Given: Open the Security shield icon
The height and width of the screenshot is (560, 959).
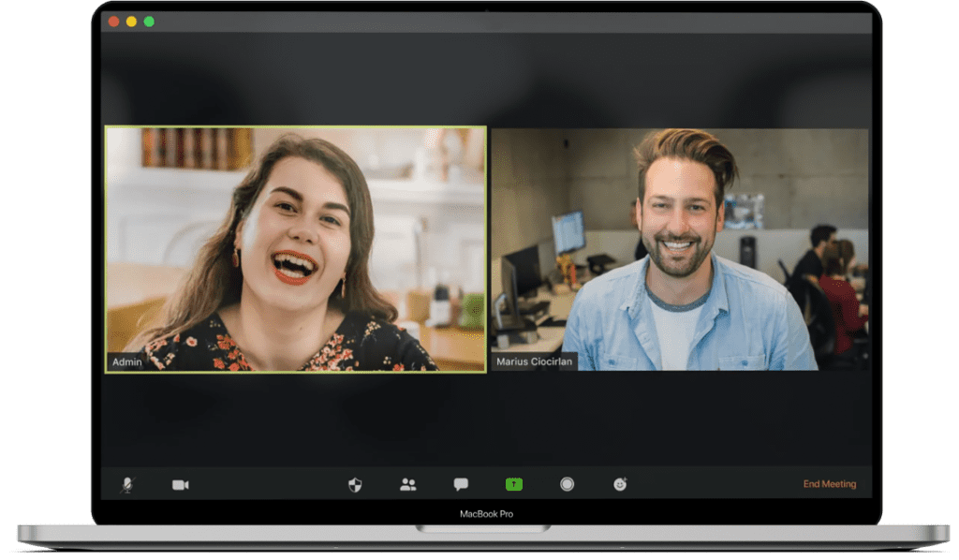Looking at the screenshot, I should pos(355,485).
